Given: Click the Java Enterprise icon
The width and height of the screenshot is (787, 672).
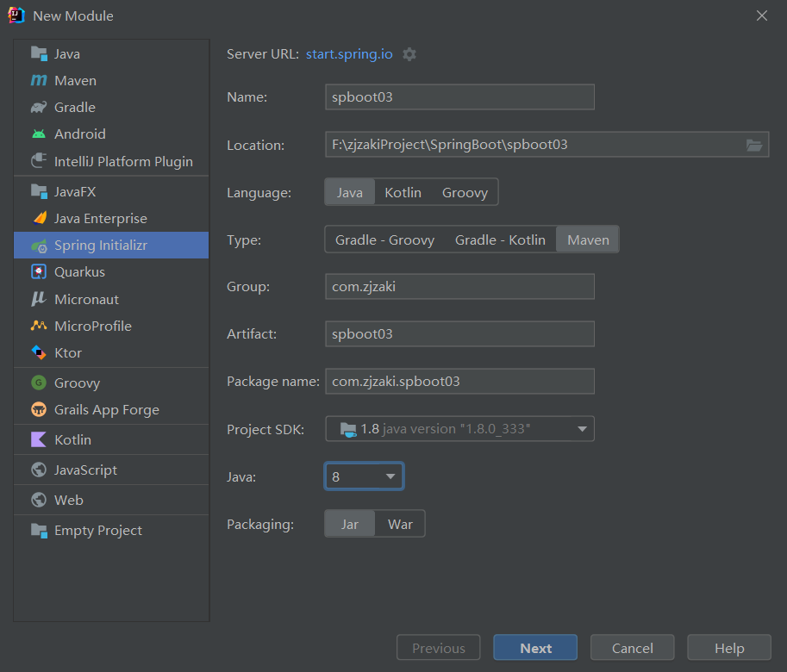Looking at the screenshot, I should click(x=40, y=218).
